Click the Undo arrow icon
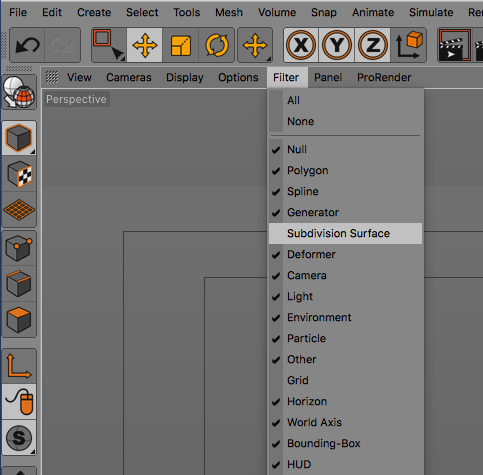This screenshot has width=483, height=475. pyautogui.click(x=27, y=45)
